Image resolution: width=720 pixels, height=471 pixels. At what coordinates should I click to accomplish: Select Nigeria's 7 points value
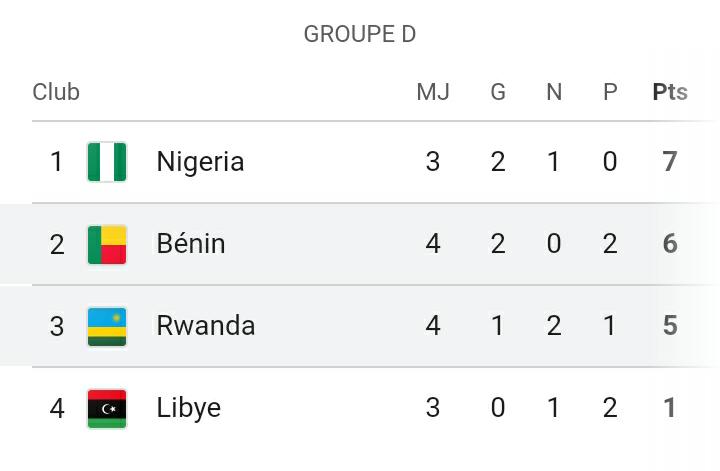670,162
